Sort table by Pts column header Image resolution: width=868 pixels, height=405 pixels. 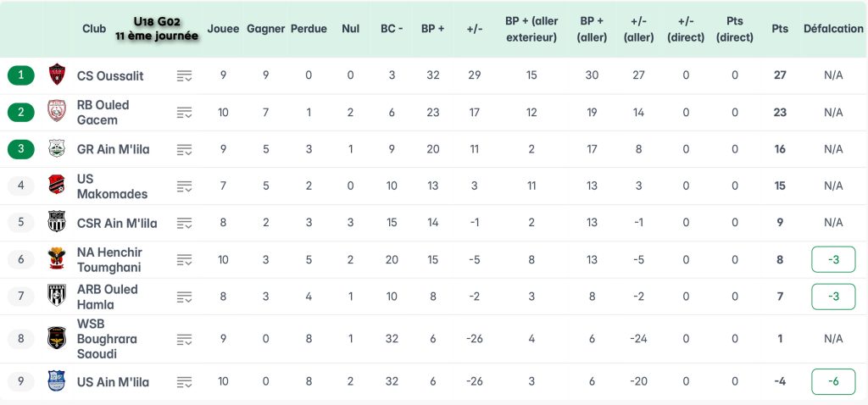tap(780, 29)
